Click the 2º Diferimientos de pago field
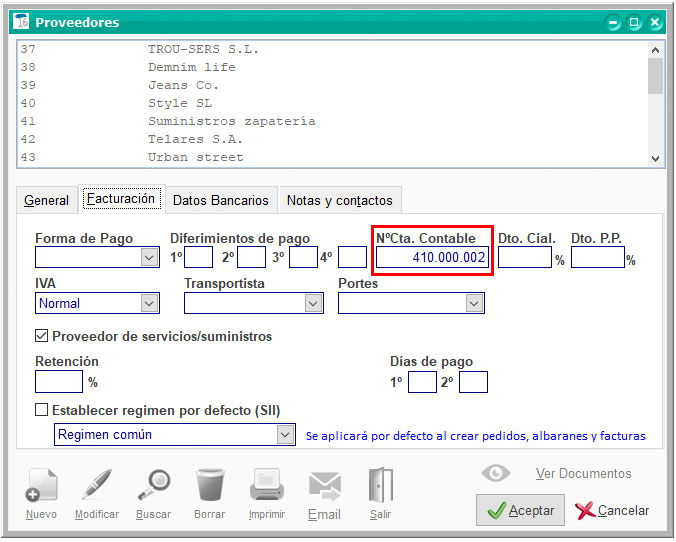The height and width of the screenshot is (542, 676). [252, 257]
